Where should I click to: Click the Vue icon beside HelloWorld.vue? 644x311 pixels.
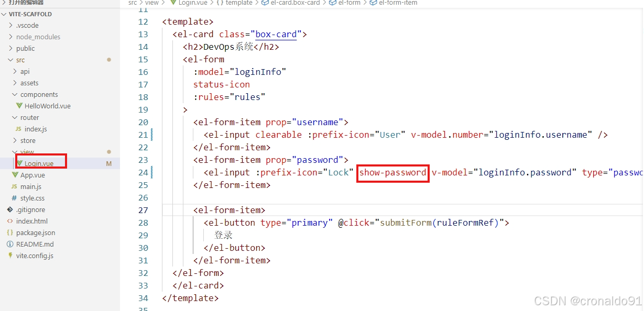19,106
